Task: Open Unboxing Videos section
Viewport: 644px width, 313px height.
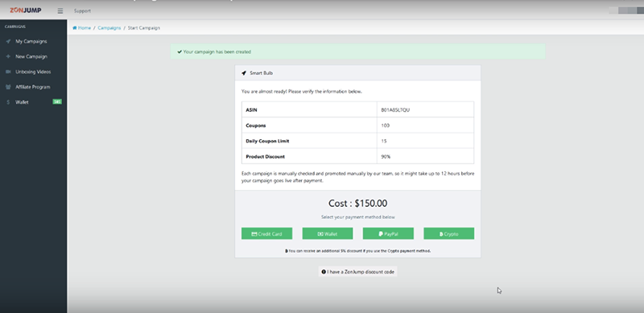Action: (33, 72)
